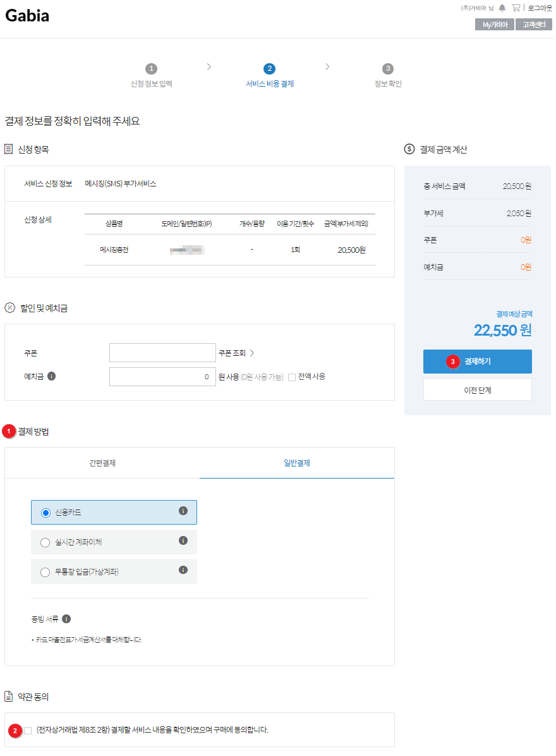Click the 22,550 원 expected payment total
The width and height of the screenshot is (556, 756).
coord(502,330)
